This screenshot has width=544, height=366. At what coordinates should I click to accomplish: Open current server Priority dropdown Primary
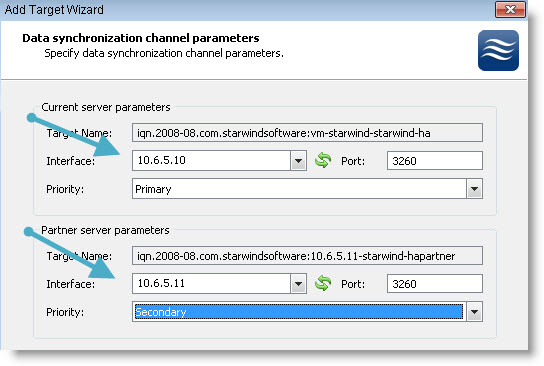[x=474, y=189]
